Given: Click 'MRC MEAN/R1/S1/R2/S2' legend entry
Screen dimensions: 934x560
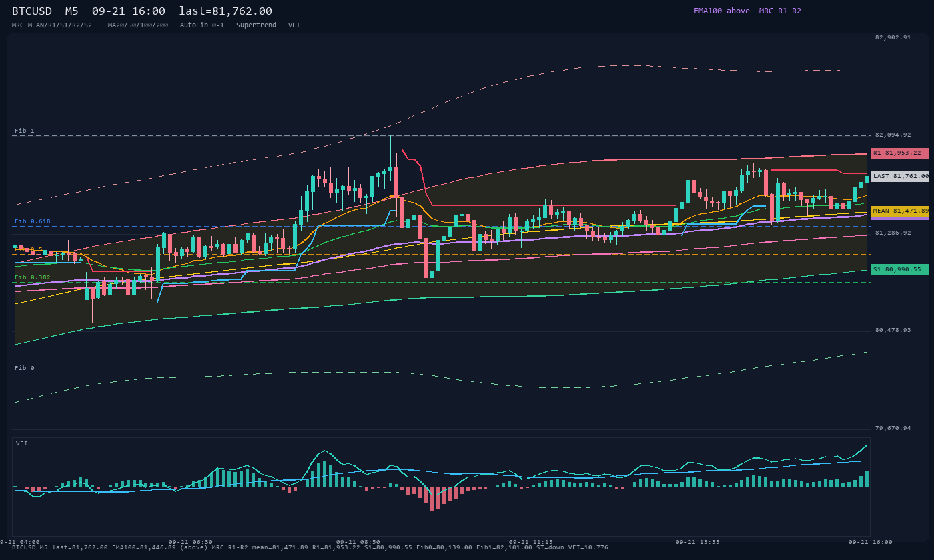Looking at the screenshot, I should [x=52, y=25].
